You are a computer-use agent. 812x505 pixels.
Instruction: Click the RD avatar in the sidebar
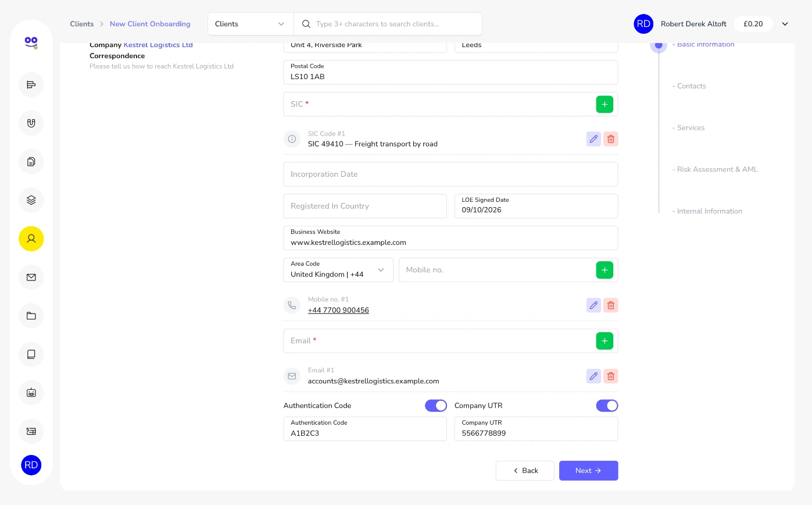tap(31, 465)
